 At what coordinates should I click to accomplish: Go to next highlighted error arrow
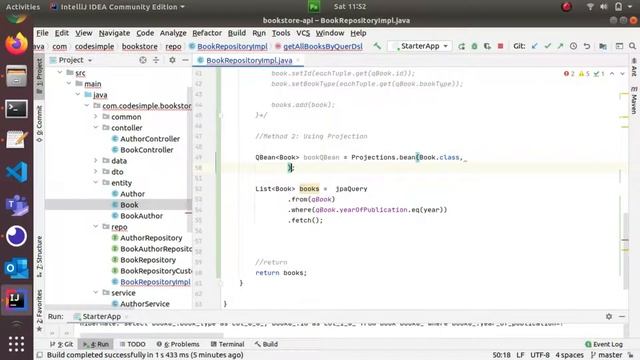[x=622, y=74]
